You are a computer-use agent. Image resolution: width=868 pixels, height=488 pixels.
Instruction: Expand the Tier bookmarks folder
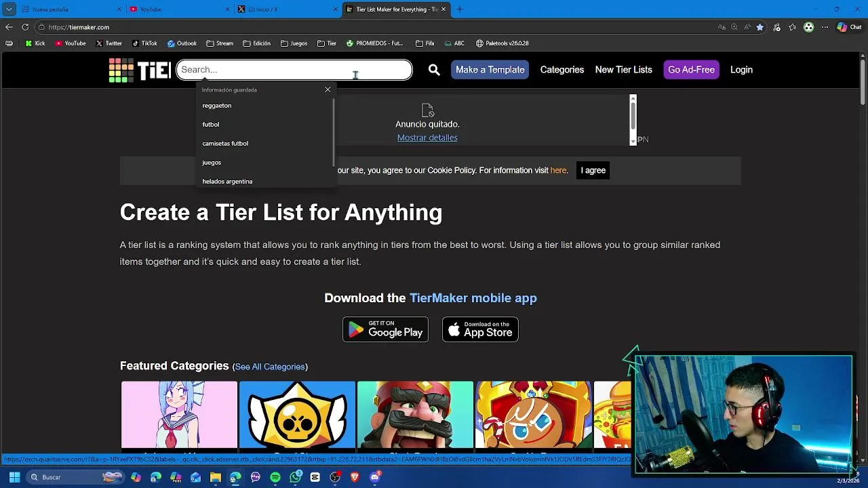coord(327,43)
